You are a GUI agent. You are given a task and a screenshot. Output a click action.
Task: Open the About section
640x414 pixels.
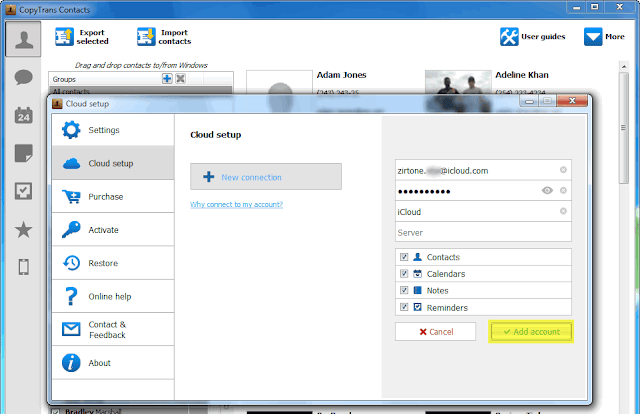pos(113,363)
